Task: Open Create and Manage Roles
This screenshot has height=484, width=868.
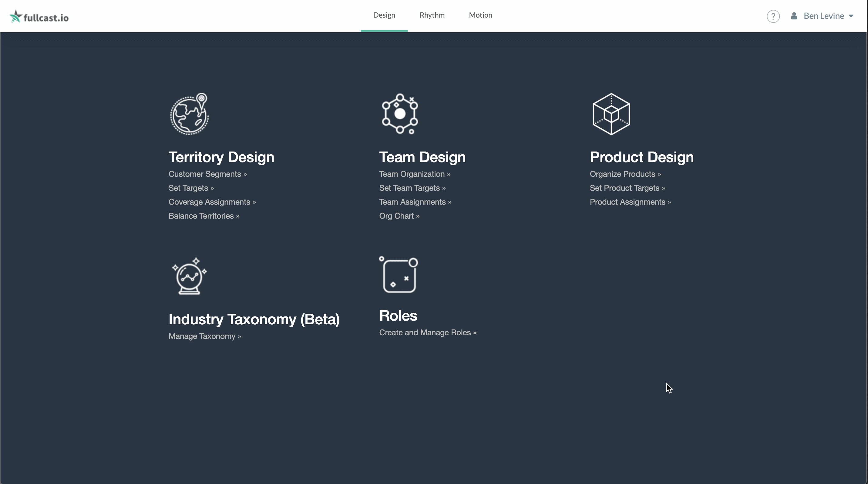Action: coord(428,332)
